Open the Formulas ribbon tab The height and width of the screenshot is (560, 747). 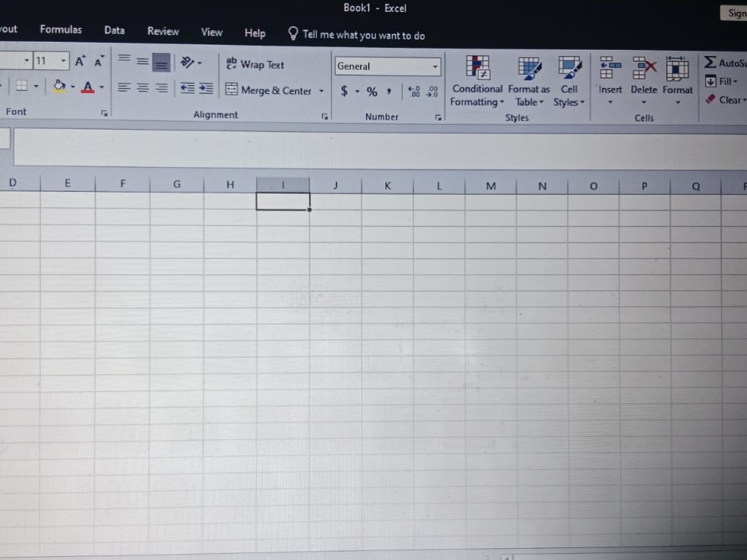pos(61,30)
